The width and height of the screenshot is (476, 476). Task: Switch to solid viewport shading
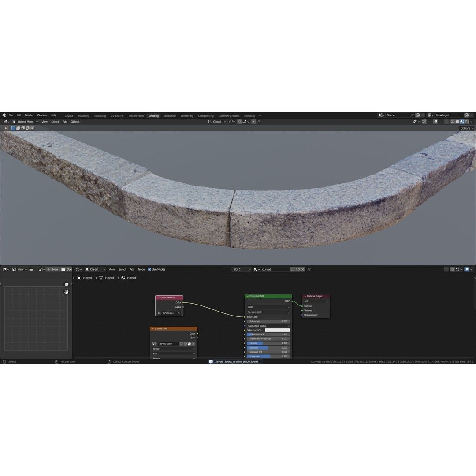tap(457, 122)
